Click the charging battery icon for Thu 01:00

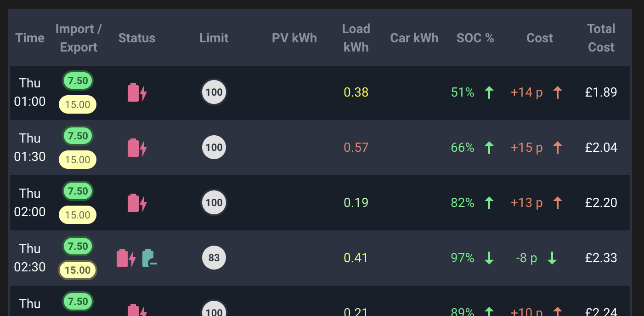coord(137,92)
